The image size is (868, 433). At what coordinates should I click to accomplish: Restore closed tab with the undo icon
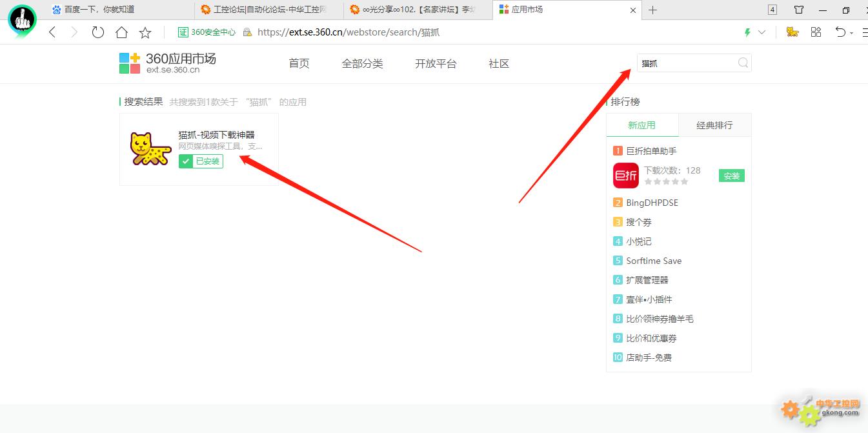pyautogui.click(x=840, y=32)
